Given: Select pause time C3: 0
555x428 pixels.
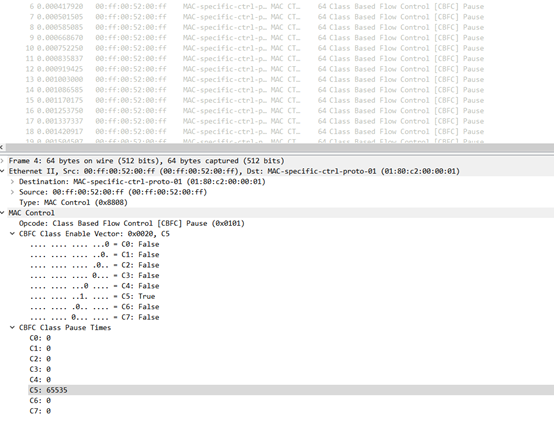Looking at the screenshot, I should point(40,369).
